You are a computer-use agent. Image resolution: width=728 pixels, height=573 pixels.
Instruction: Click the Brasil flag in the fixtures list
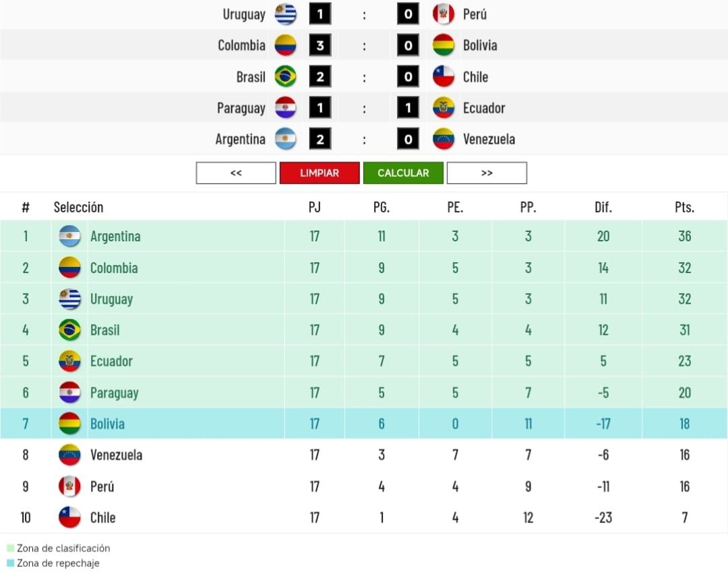pos(286,76)
